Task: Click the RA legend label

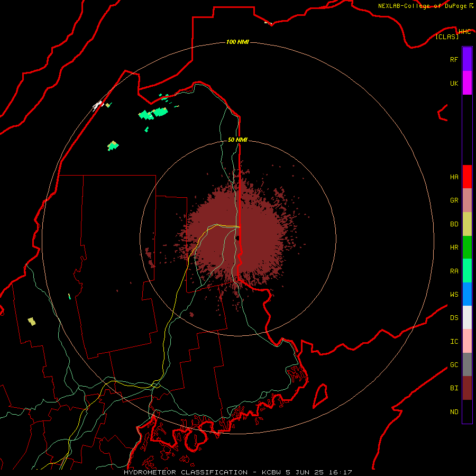Action: click(x=454, y=271)
